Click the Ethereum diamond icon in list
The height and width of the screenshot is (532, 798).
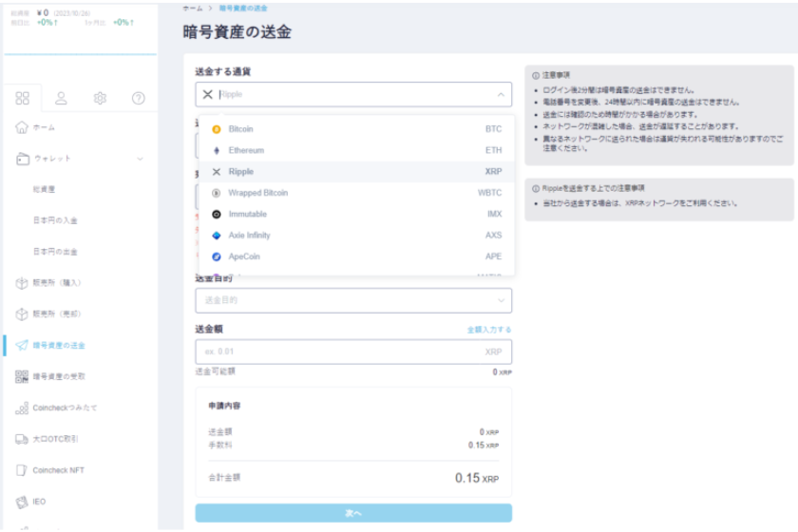pyautogui.click(x=217, y=151)
